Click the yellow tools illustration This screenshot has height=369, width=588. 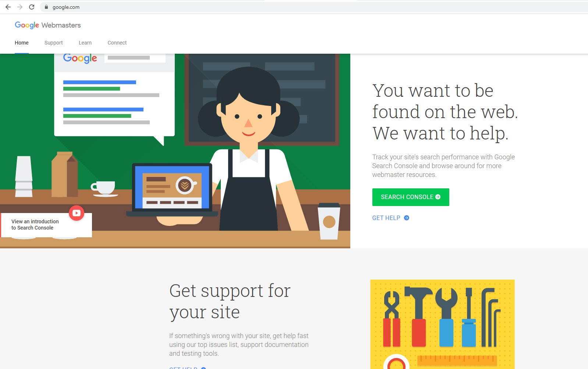pos(442,324)
